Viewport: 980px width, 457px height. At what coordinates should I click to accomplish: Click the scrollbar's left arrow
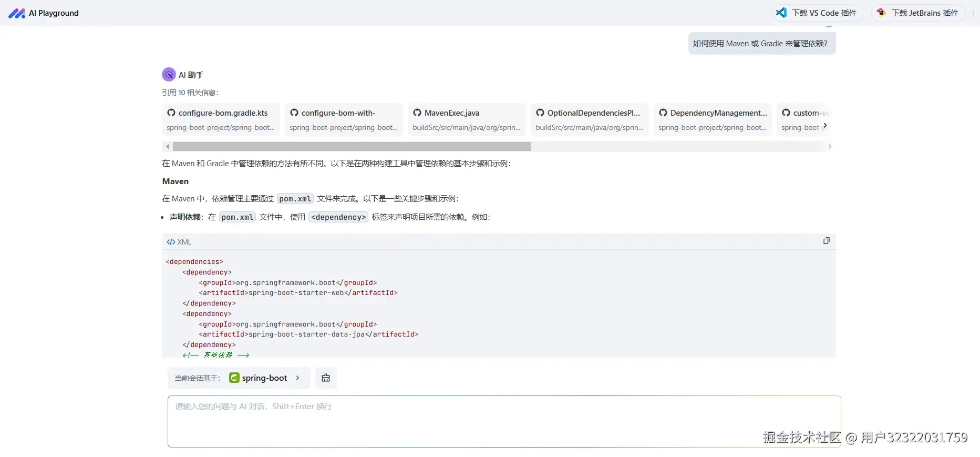167,147
